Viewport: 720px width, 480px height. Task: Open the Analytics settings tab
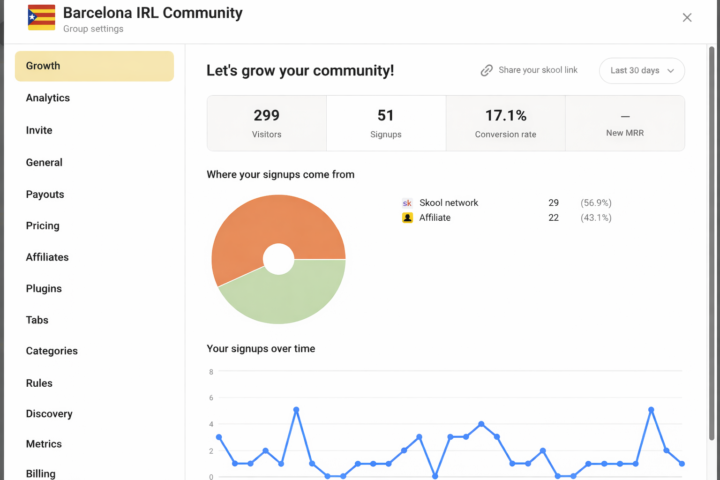pos(48,98)
